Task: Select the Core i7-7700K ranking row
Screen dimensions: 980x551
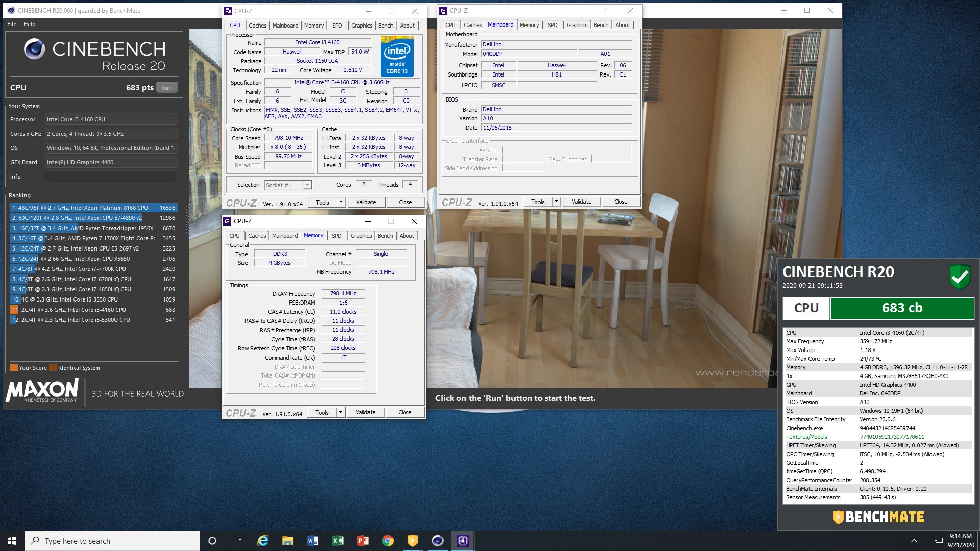Action: [93, 269]
